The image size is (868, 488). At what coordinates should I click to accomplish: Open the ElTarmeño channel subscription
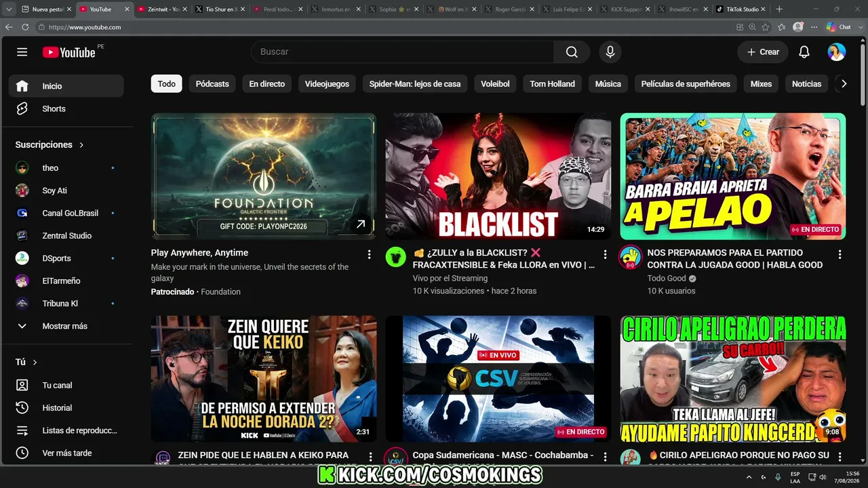point(66,281)
